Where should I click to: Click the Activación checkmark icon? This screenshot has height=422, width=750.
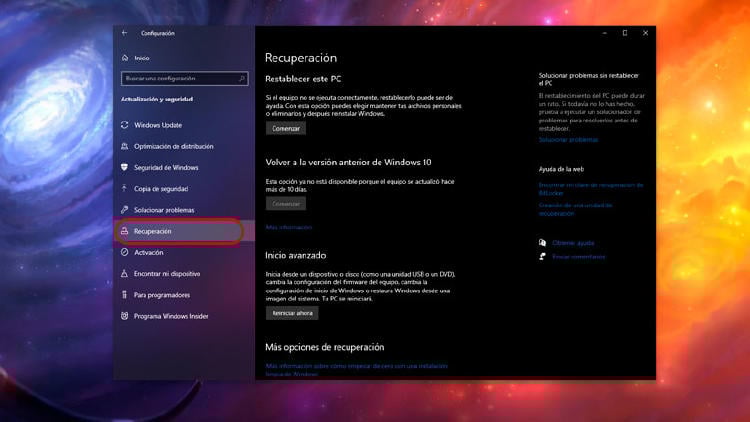[x=125, y=252]
